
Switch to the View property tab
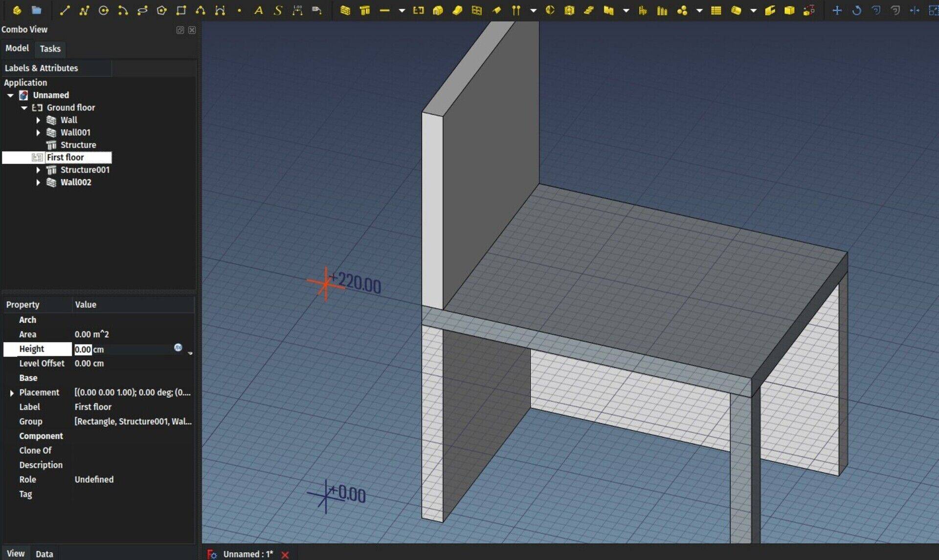pyautogui.click(x=15, y=553)
